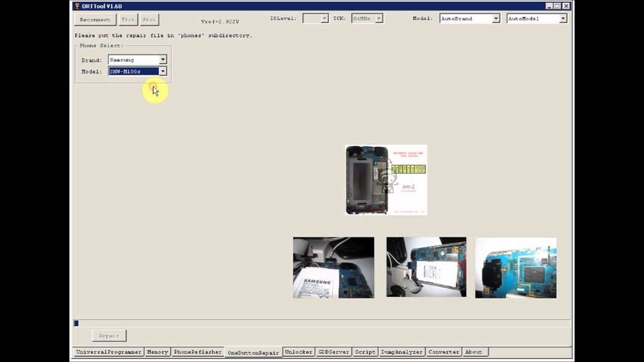Click the ORTTool title bar app icon
Image resolution: width=644 pixels, height=362 pixels.
[77, 6]
